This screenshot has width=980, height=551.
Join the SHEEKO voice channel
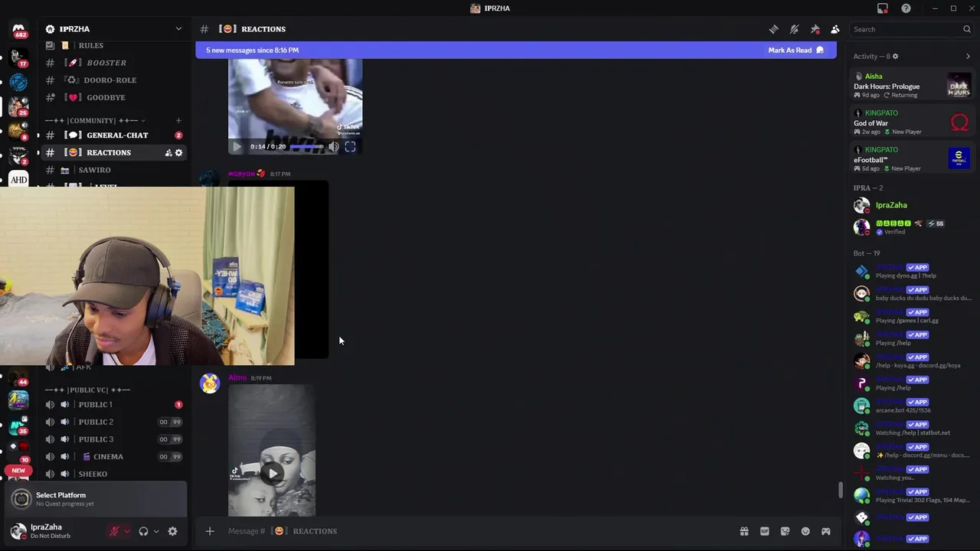pyautogui.click(x=112, y=474)
